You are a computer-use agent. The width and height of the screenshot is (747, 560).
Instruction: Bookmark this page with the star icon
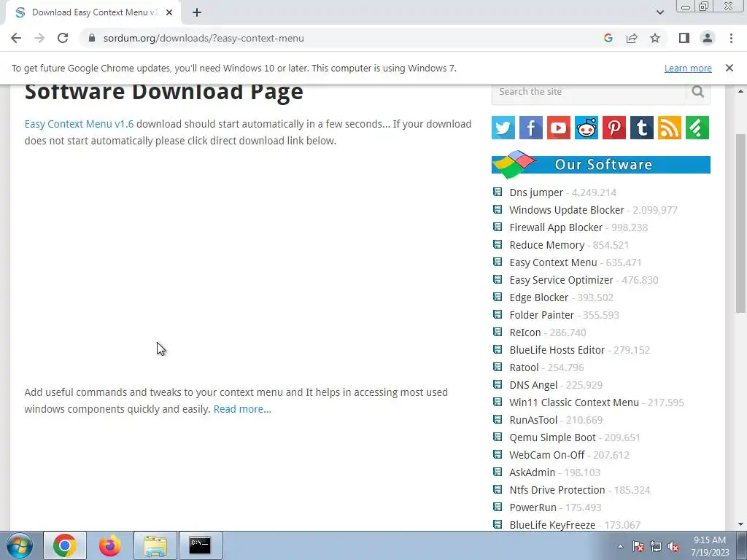[x=655, y=38]
